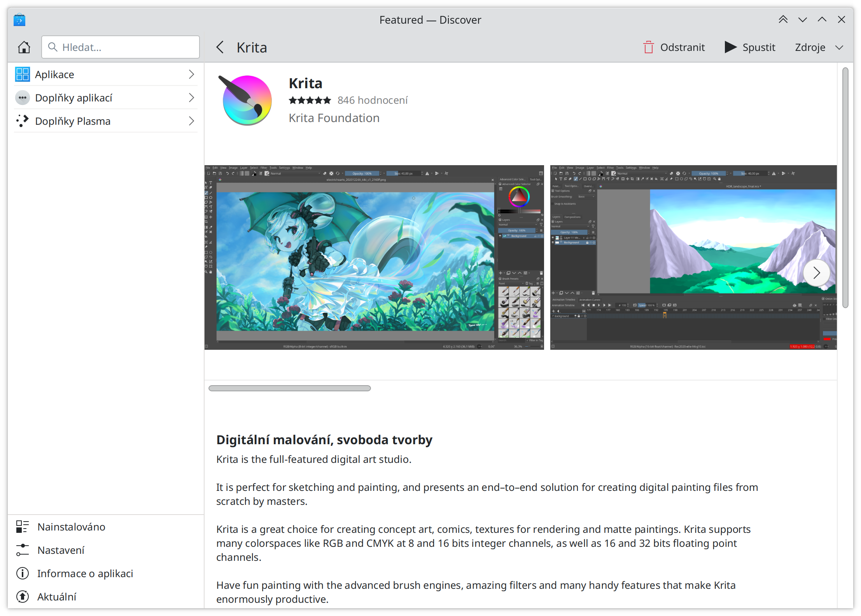Close the Discover window
861x616 pixels.
coord(841,19)
